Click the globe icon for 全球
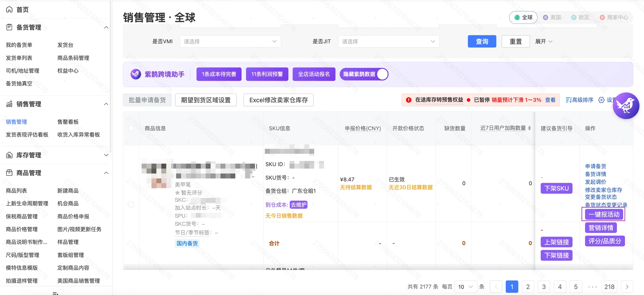644x295 pixels. coord(517,17)
